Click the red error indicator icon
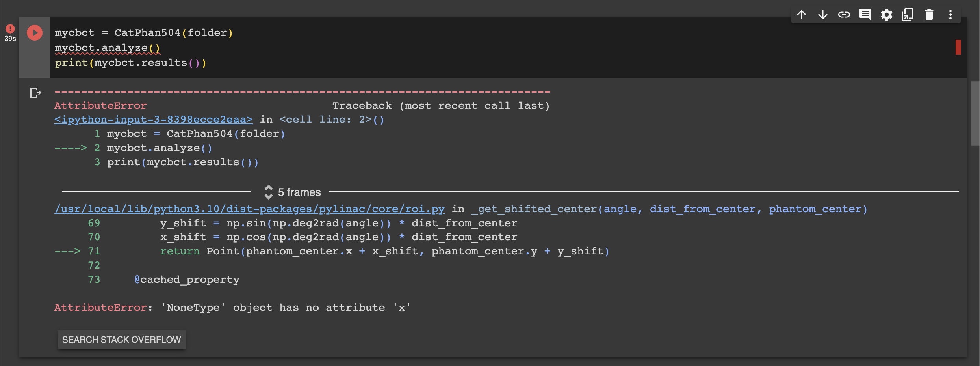980x366 pixels. [10, 28]
